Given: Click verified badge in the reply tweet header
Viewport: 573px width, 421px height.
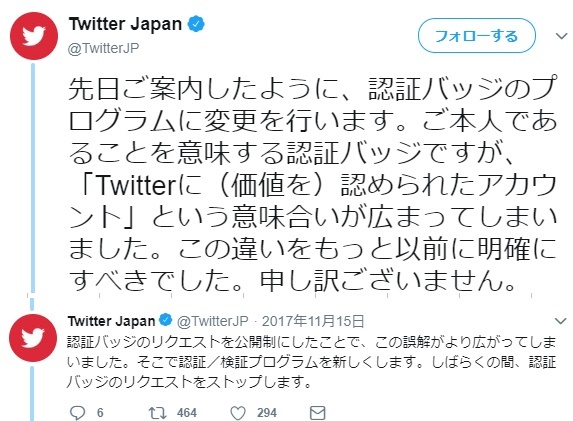Looking at the screenshot, I should click(166, 320).
